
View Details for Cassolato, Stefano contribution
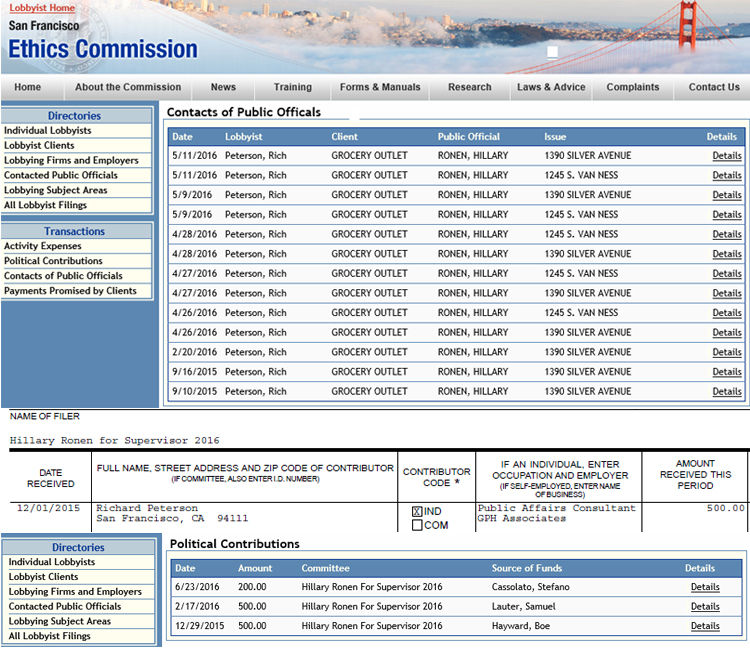coord(704,587)
